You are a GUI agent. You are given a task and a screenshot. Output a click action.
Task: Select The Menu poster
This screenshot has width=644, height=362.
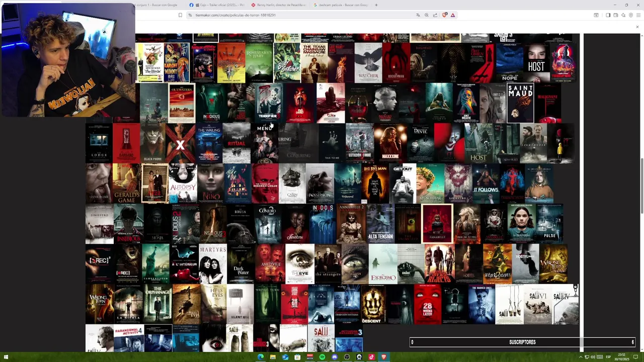(x=264, y=143)
